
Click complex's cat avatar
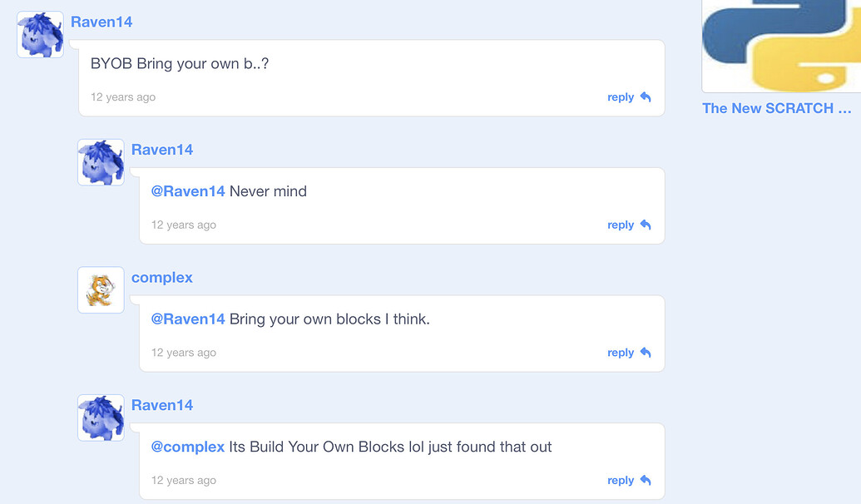click(x=100, y=289)
